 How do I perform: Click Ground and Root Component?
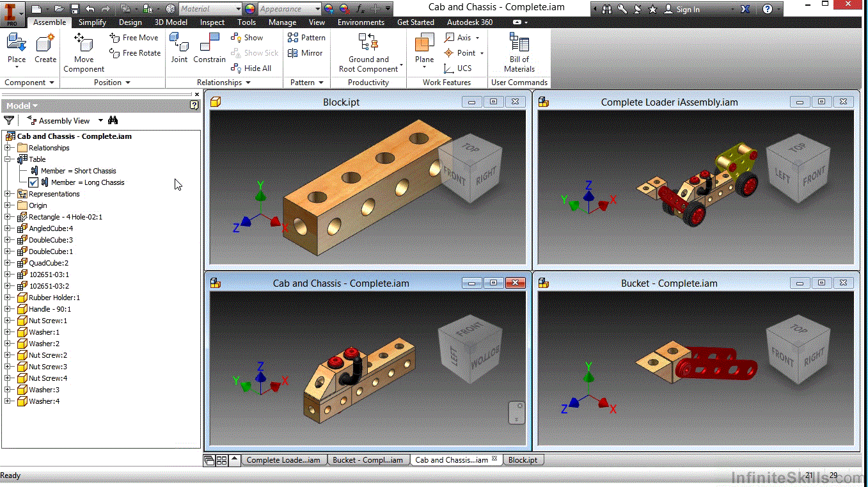click(x=368, y=52)
